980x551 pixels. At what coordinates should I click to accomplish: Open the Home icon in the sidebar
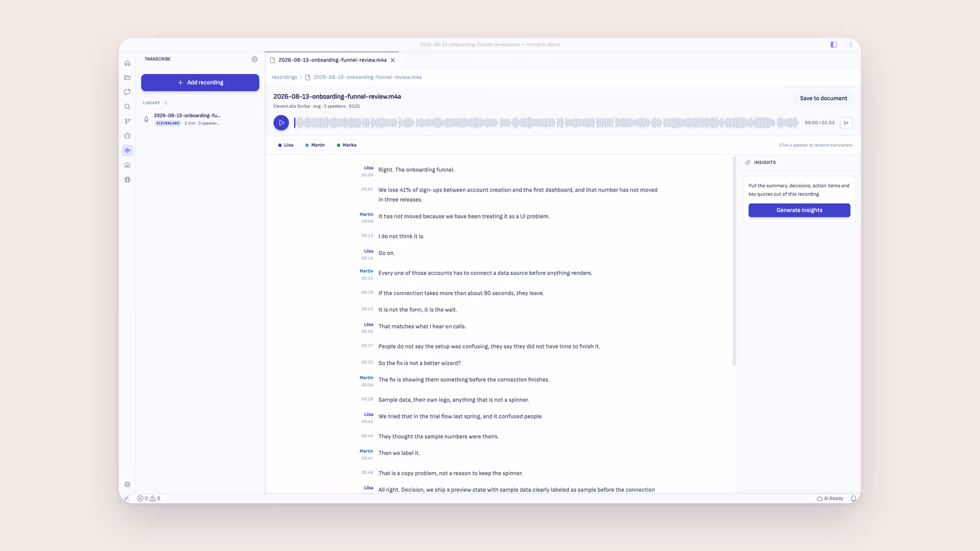[x=127, y=63]
